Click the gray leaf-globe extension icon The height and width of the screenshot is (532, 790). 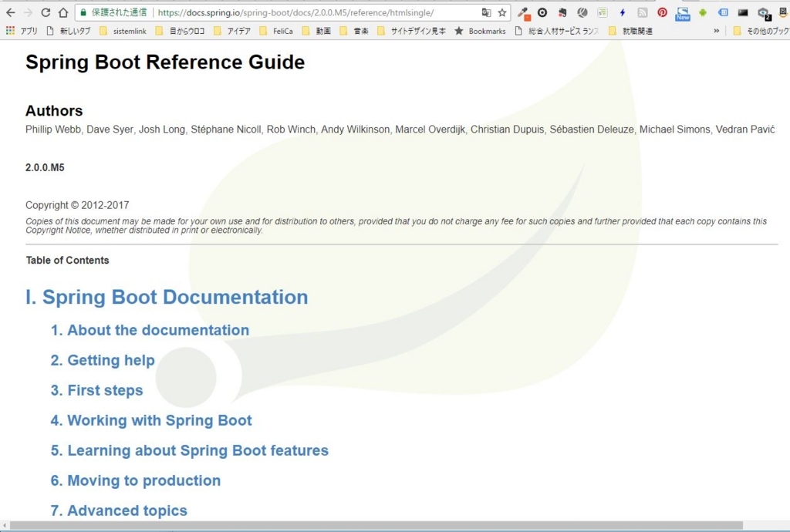(582, 12)
